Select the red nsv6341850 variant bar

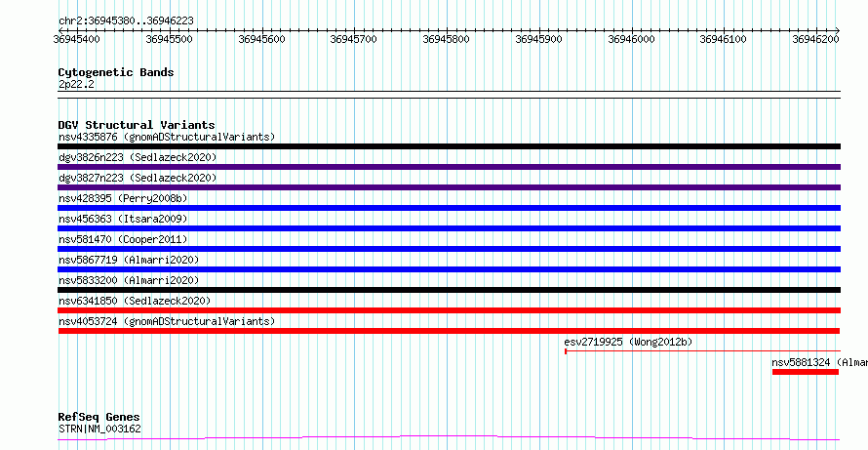click(x=449, y=310)
